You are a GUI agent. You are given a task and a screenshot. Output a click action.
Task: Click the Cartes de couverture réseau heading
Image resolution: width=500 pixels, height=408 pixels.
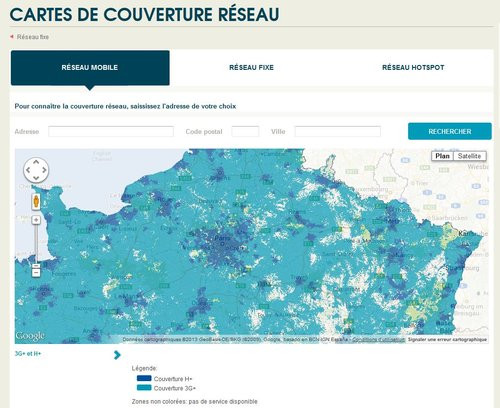[x=144, y=14]
